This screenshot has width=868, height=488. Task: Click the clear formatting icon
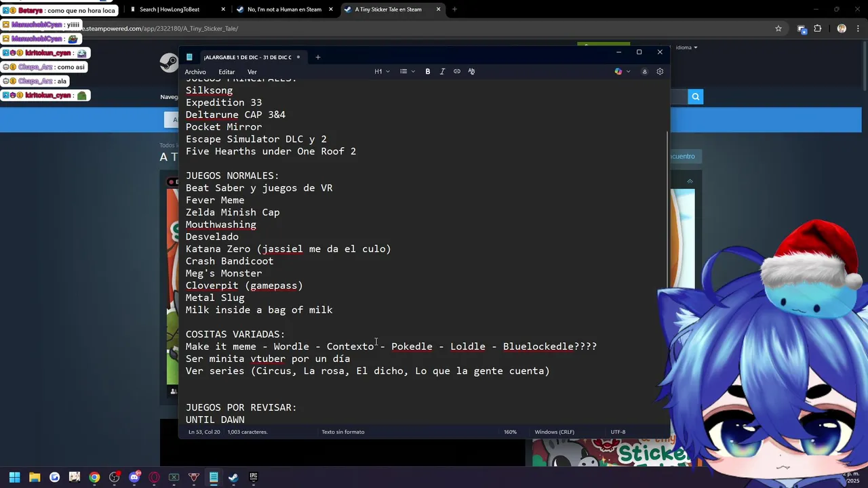point(471,71)
